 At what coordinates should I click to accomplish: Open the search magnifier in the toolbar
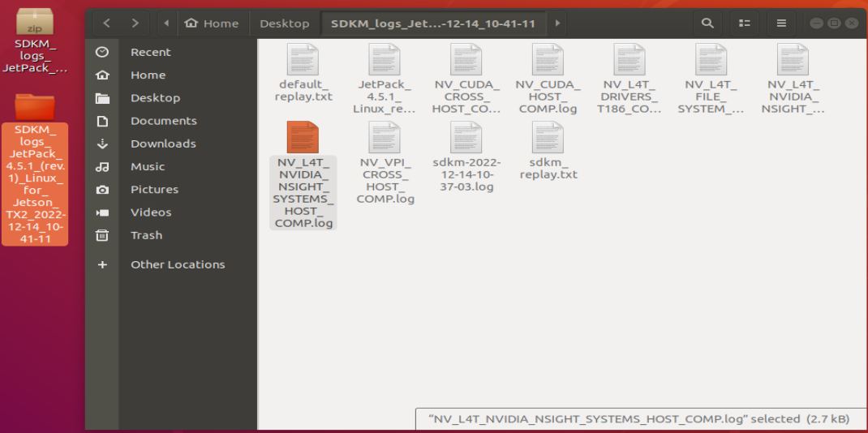[x=707, y=24]
